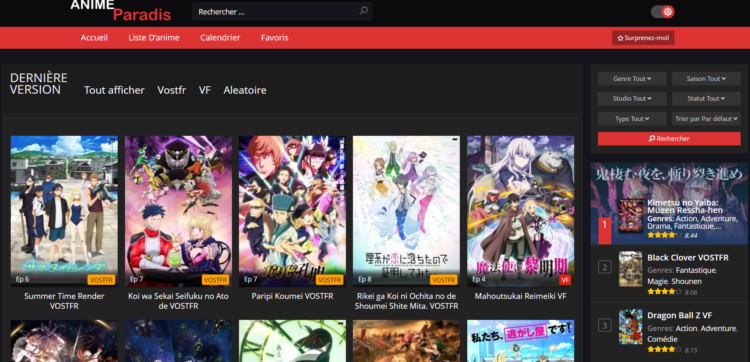Expand the Studio Tout dropdown
Screen dimensions: 750x362
coord(632,99)
